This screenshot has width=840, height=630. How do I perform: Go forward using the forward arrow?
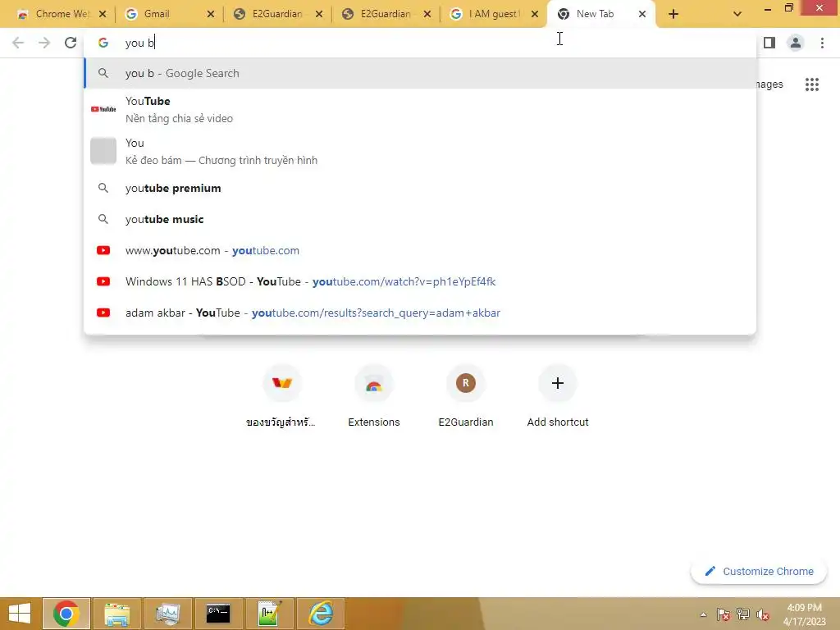(x=44, y=43)
